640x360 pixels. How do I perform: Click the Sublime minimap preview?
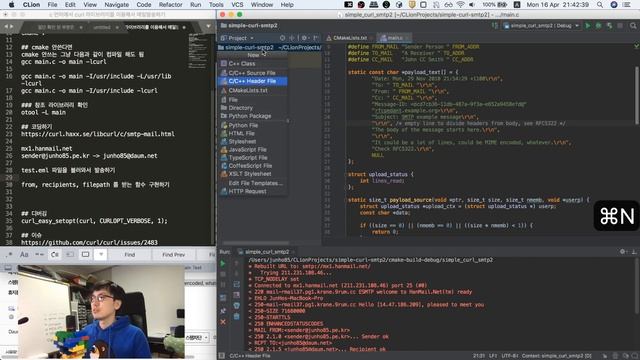[x=199, y=51]
